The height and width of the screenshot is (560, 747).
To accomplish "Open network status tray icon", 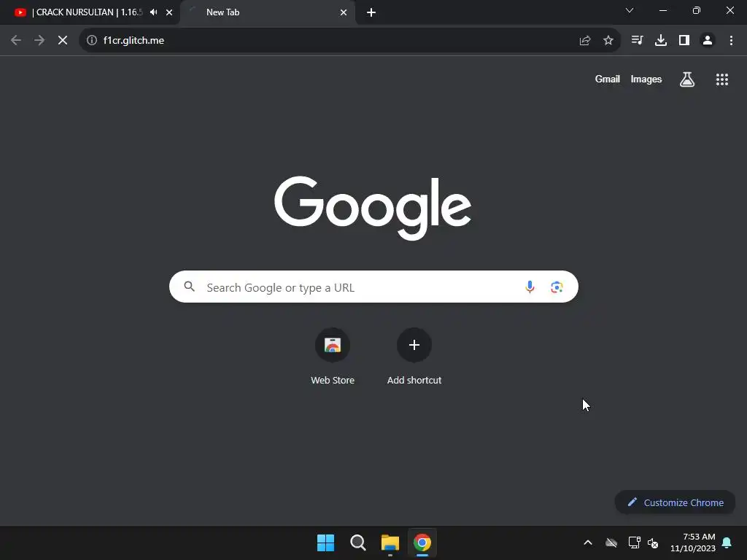I will [x=634, y=542].
